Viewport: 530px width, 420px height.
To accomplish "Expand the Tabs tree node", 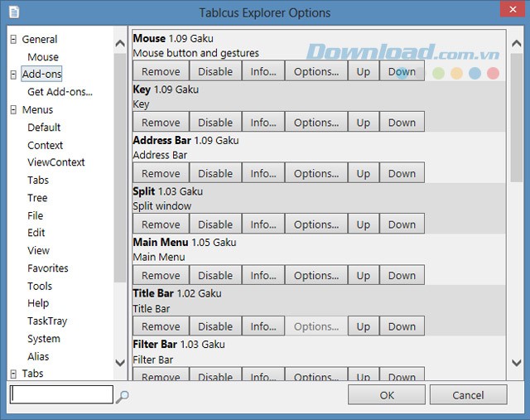I will point(13,374).
